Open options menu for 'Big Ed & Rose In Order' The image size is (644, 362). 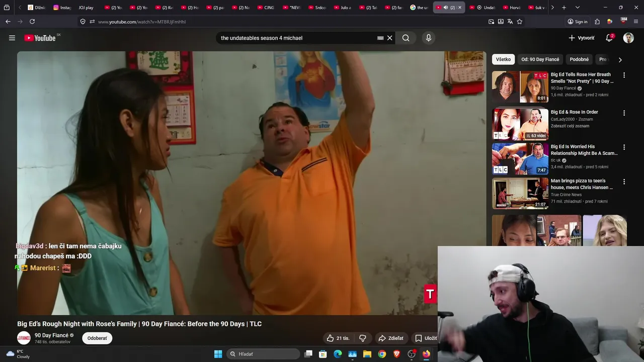click(x=624, y=113)
